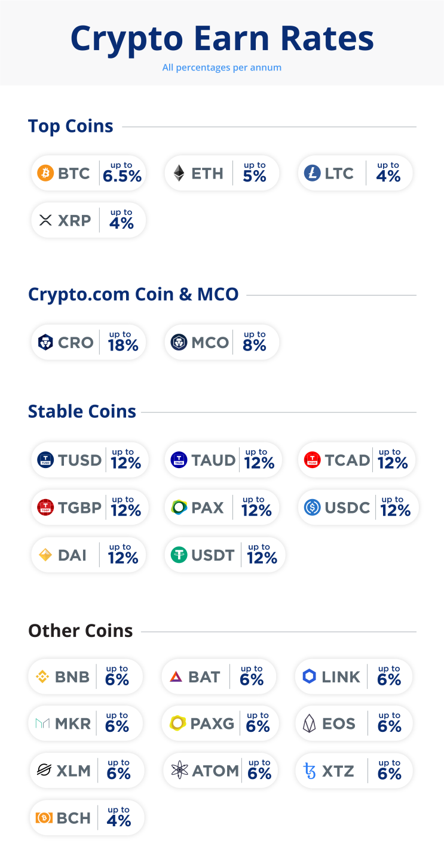Click the ATOM cosmos icon
This screenshot has height=868, width=444.
coord(179,771)
